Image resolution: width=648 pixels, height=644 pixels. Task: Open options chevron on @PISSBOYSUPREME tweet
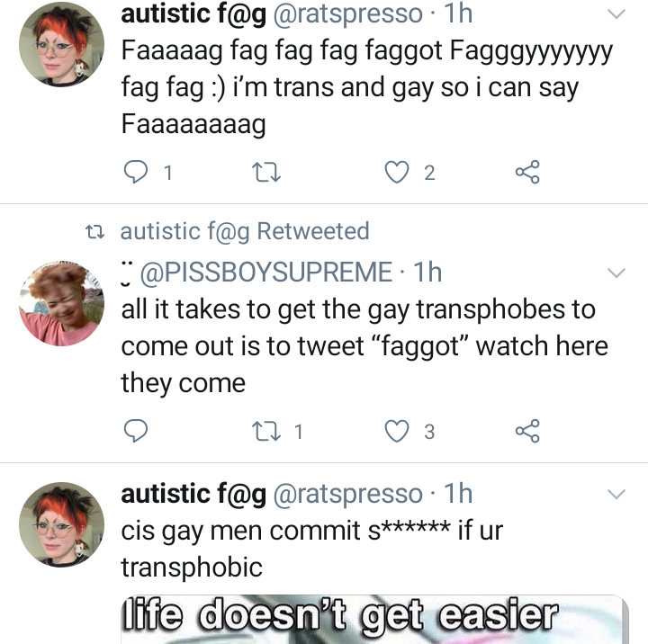click(616, 273)
